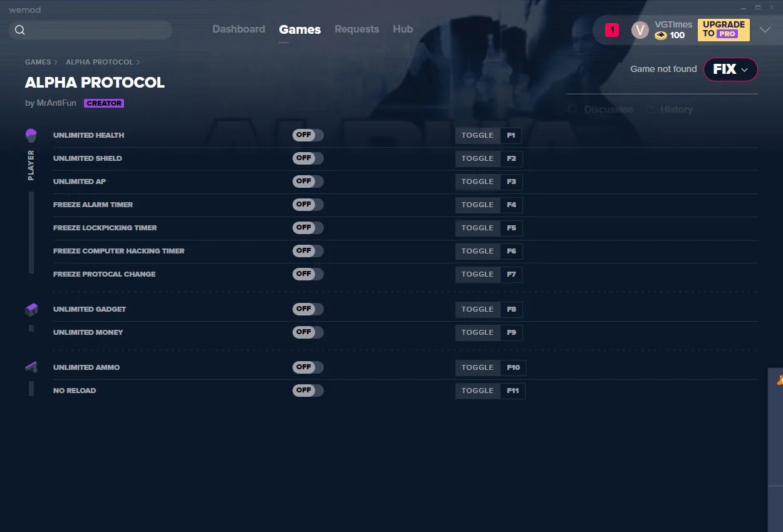Click TOGGLE button for Unlimited Money
Screen dimensions: 783x532
pyautogui.click(x=478, y=332)
